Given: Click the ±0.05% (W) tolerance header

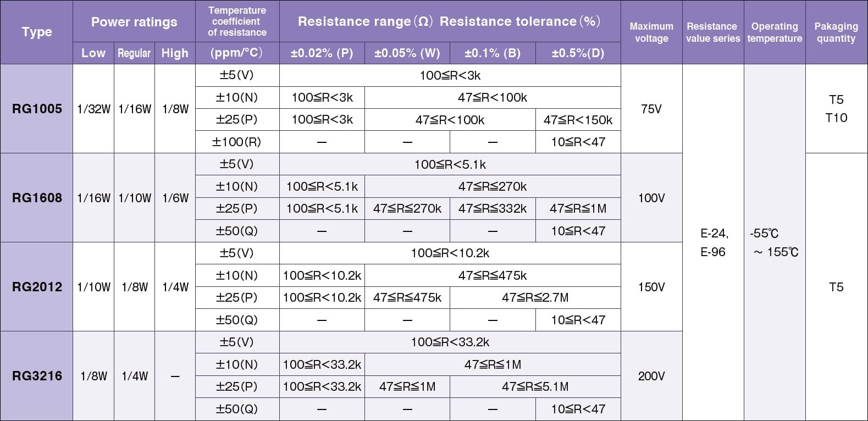Looking at the screenshot, I should tap(407, 53).
